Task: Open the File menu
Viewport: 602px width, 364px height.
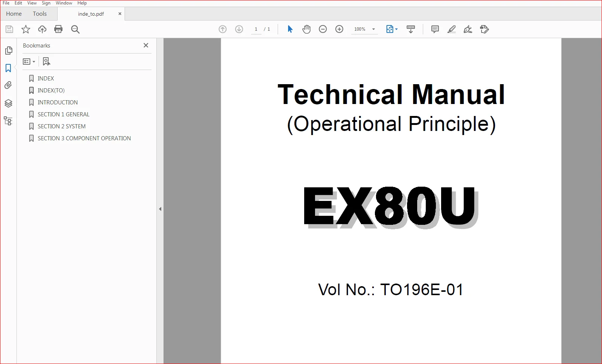Action: click(x=6, y=3)
